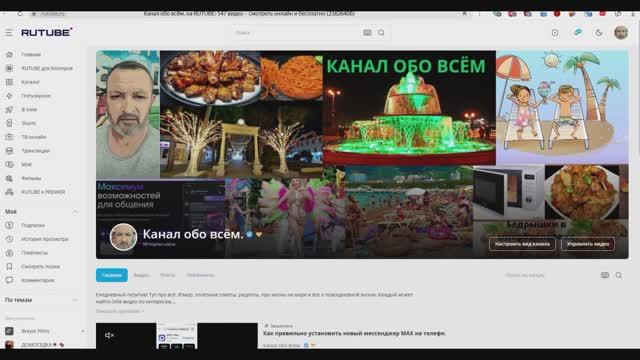Open the Плейлисты sidebar icon
Image resolution: width=640 pixels, height=360 pixels.
tap(9, 253)
